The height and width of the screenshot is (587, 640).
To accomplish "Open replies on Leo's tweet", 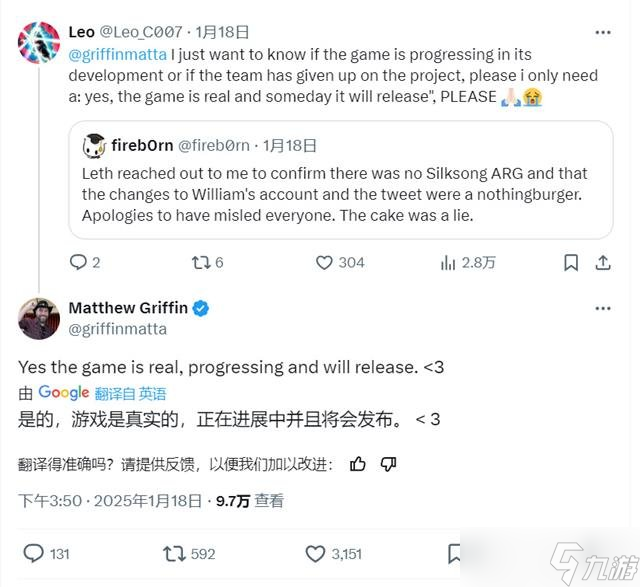I will pos(84,262).
